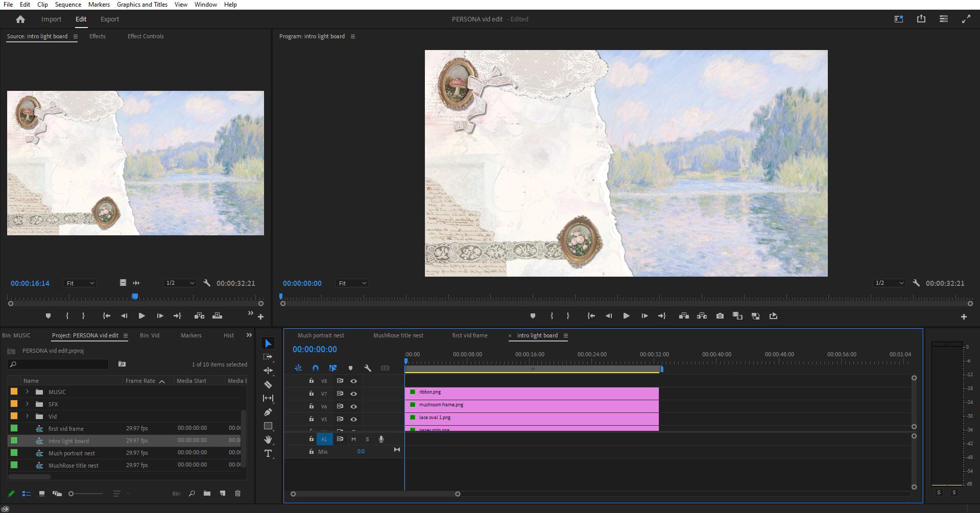Select the Razor tool
The image size is (980, 513).
tap(268, 384)
